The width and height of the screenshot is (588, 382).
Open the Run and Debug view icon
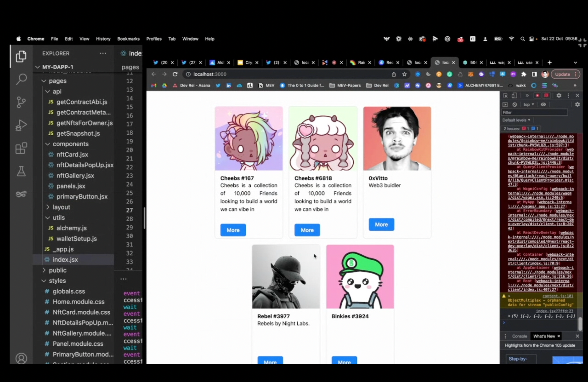click(x=21, y=125)
